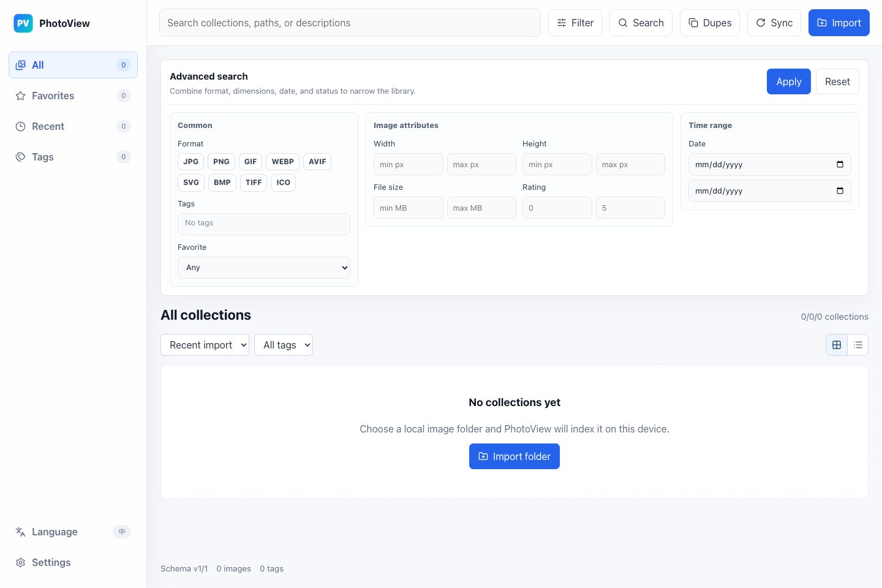The image size is (882, 588).
Task: Click the Search magnifier icon in toolbar
Action: coord(623,23)
